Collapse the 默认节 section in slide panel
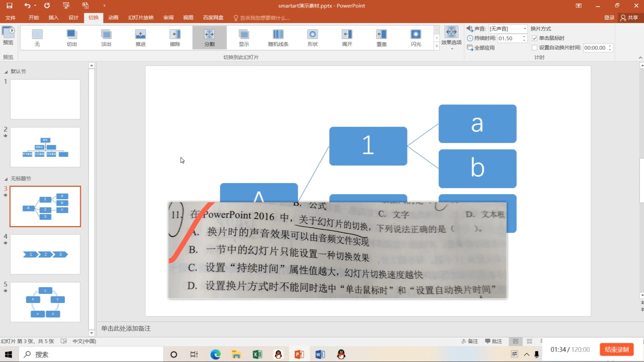644x362 pixels. [6, 72]
